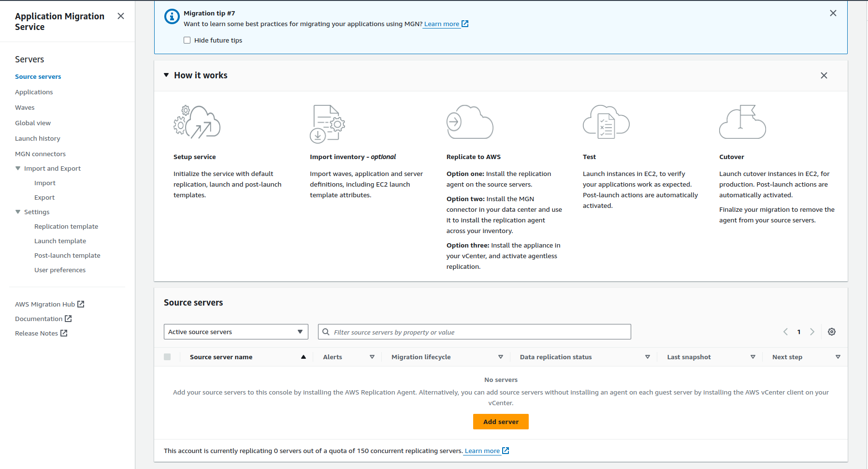Image resolution: width=868 pixels, height=469 pixels.
Task: Click the Test checklist cloud icon
Action: pyautogui.click(x=606, y=122)
